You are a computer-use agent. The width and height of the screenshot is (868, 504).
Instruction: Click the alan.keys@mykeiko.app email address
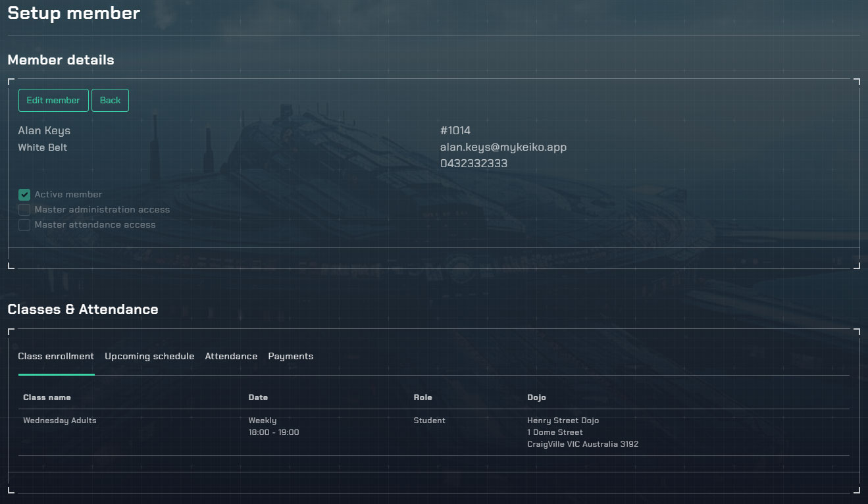503,147
